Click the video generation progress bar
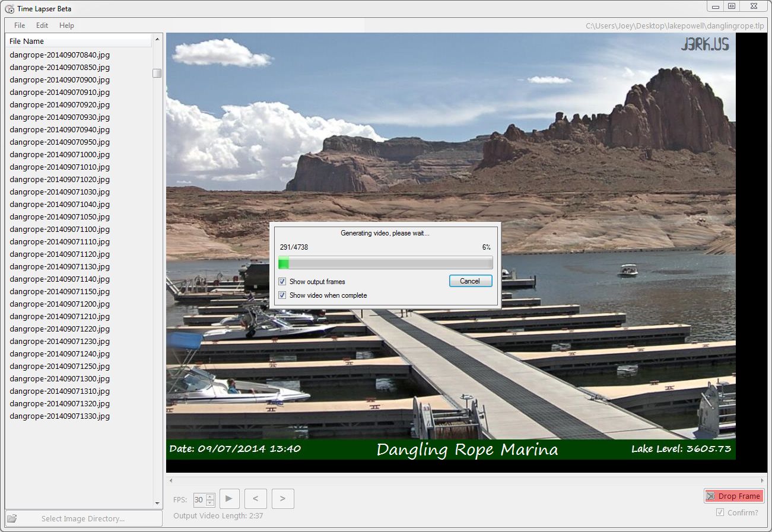 pyautogui.click(x=385, y=263)
